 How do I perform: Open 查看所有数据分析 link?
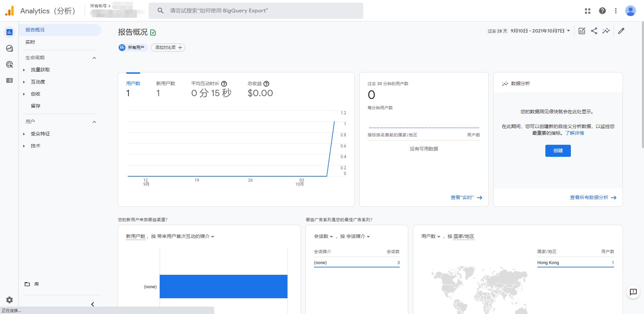pos(589,197)
